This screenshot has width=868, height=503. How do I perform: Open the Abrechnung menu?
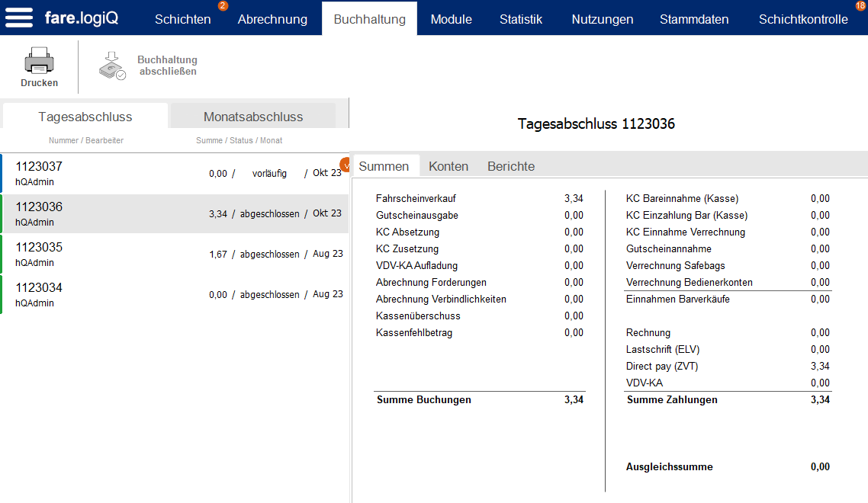[x=272, y=18]
